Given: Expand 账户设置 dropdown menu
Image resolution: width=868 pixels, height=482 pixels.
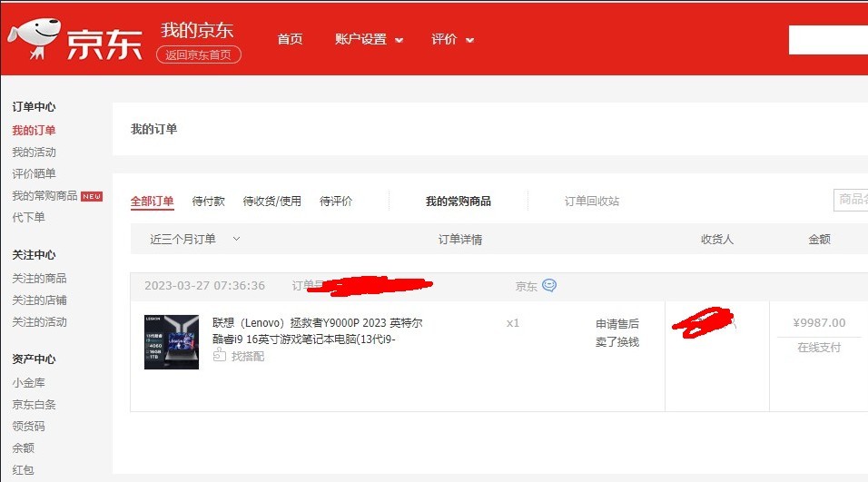Looking at the screenshot, I should tap(369, 39).
